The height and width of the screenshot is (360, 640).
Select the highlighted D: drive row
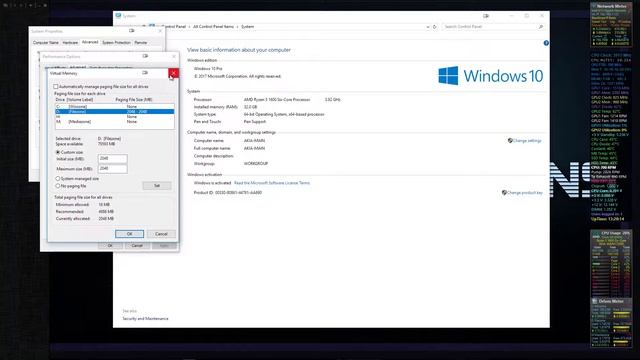[x=115, y=111]
